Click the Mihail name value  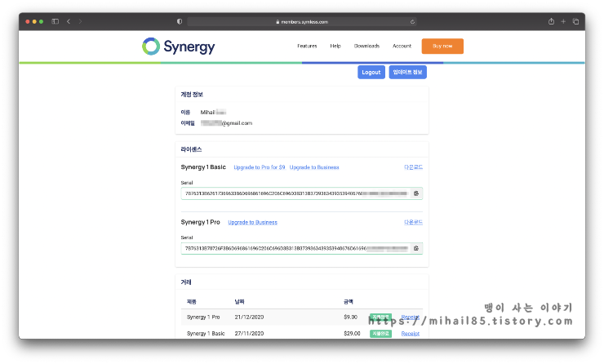pos(213,113)
